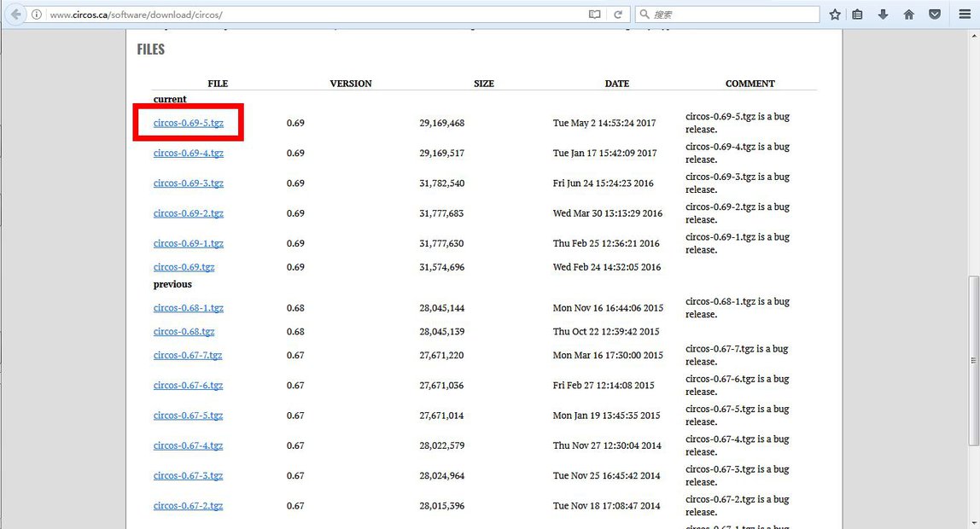Screen dimensions: 980x529
Task: Go to the home page icon
Action: [909, 15]
